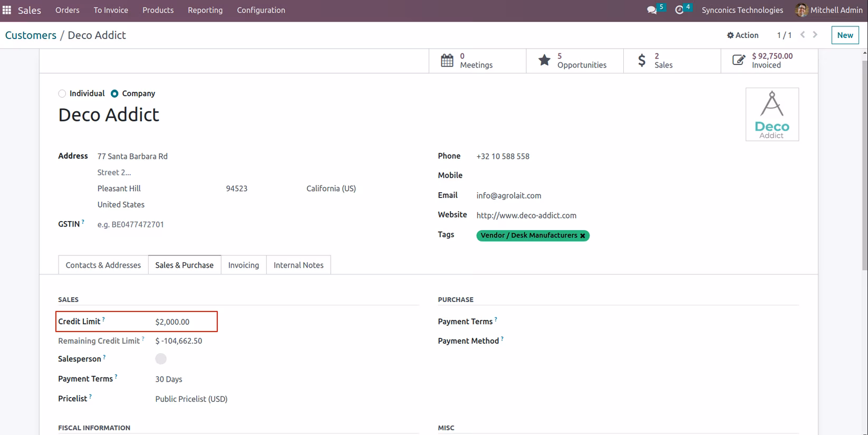Open the Action dropdown
This screenshot has width=868, height=435.
(x=742, y=35)
